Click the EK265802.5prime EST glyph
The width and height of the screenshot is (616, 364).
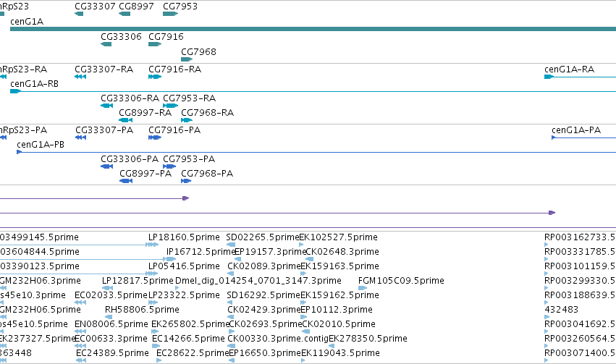(153, 332)
